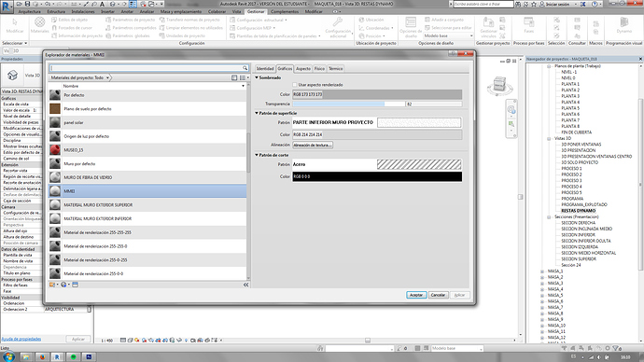Click the Transparencia slider bar
644x362 pixels.
tap(349, 104)
